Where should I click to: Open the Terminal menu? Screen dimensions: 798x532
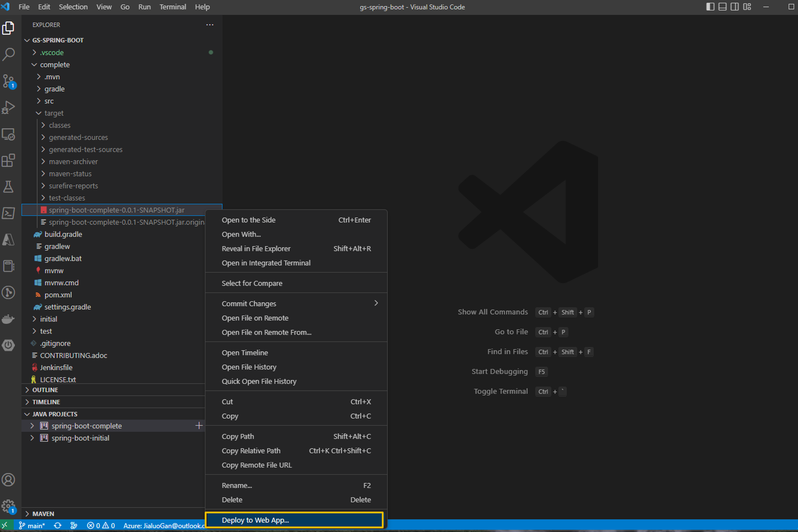pyautogui.click(x=173, y=7)
